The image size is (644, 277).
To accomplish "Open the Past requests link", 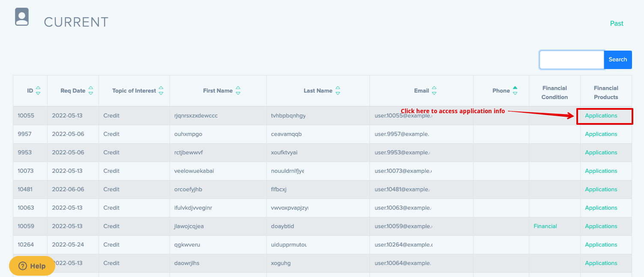I will click(x=617, y=23).
